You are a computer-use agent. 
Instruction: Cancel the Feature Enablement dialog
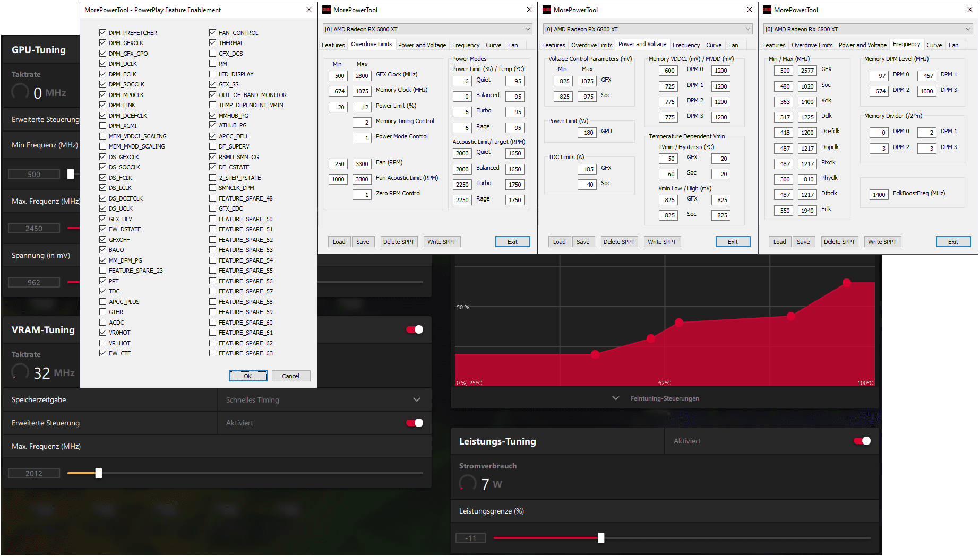(x=291, y=376)
